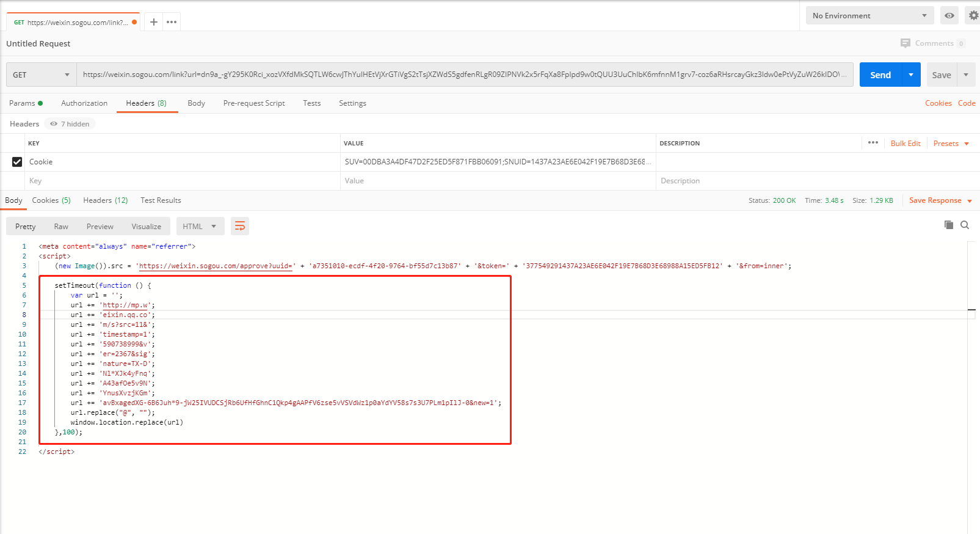Open the Tests tab
The width and height of the screenshot is (980, 534).
coord(311,103)
